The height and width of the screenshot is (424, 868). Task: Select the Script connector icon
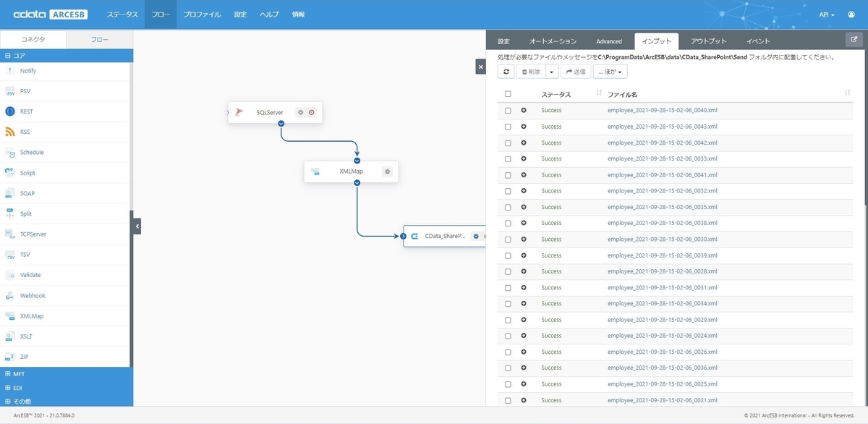(10, 173)
